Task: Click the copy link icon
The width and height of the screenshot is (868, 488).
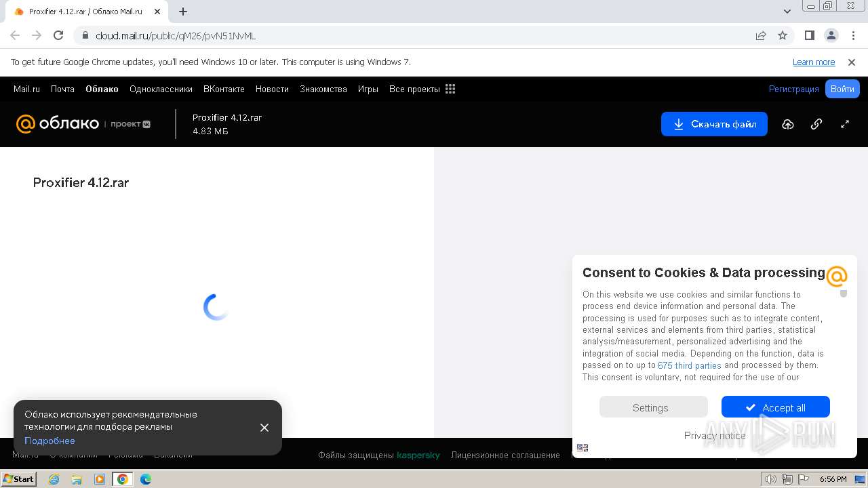Action: [816, 124]
